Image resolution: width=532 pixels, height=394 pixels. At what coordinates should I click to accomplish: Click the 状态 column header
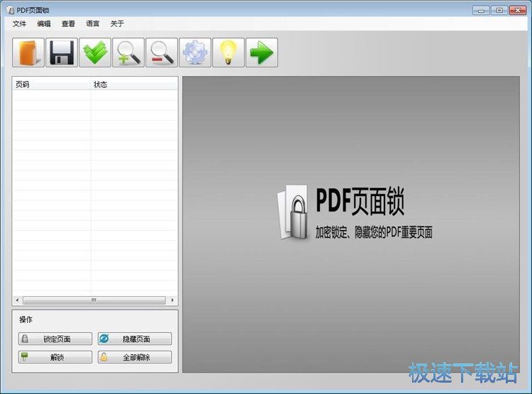(134, 84)
